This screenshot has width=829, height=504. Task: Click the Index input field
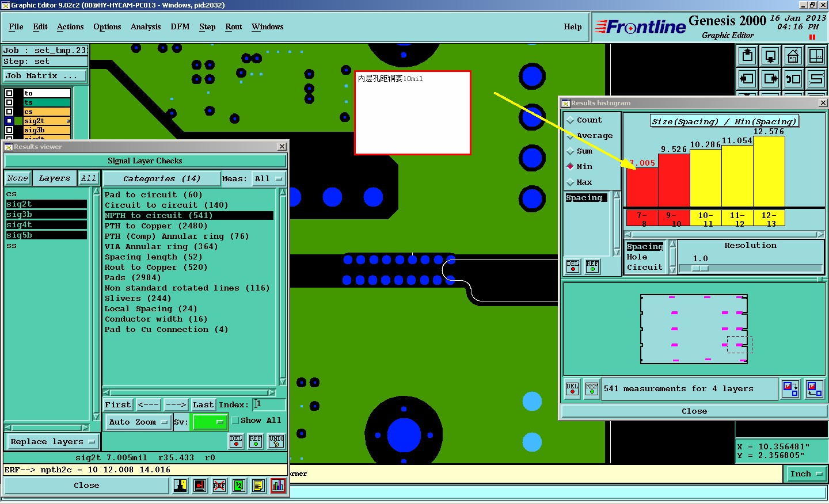click(269, 405)
